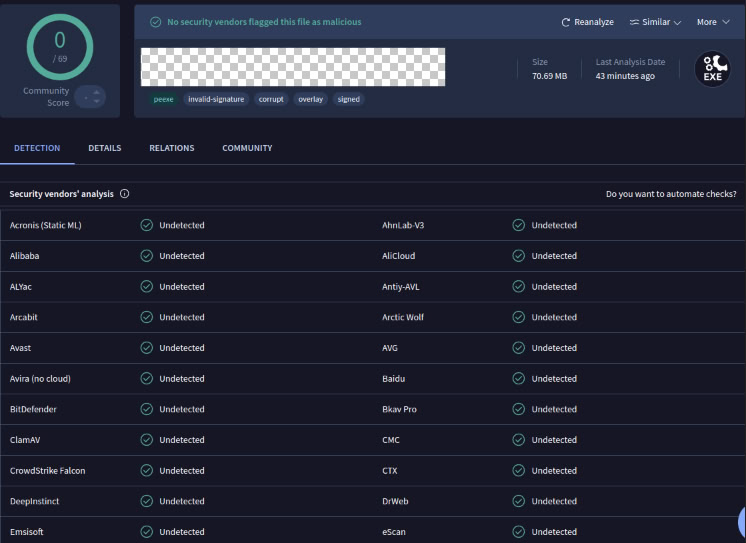Switch to the Details tab

tap(104, 148)
